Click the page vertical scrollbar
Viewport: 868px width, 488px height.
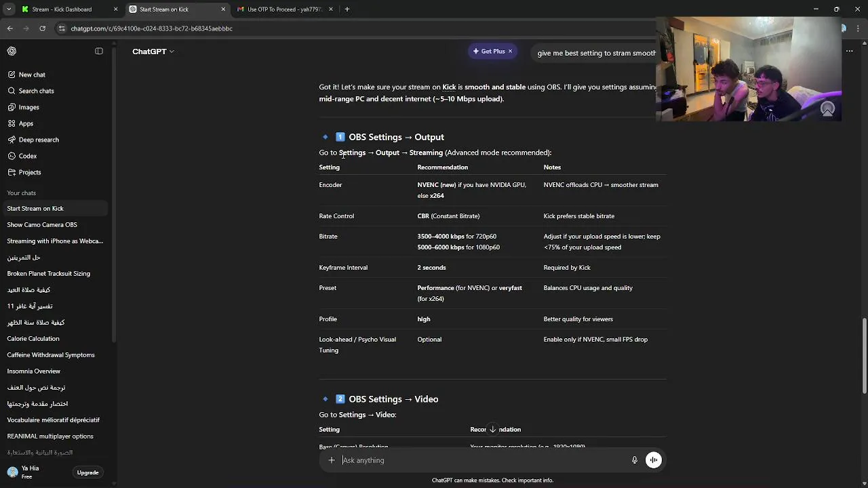[864, 356]
